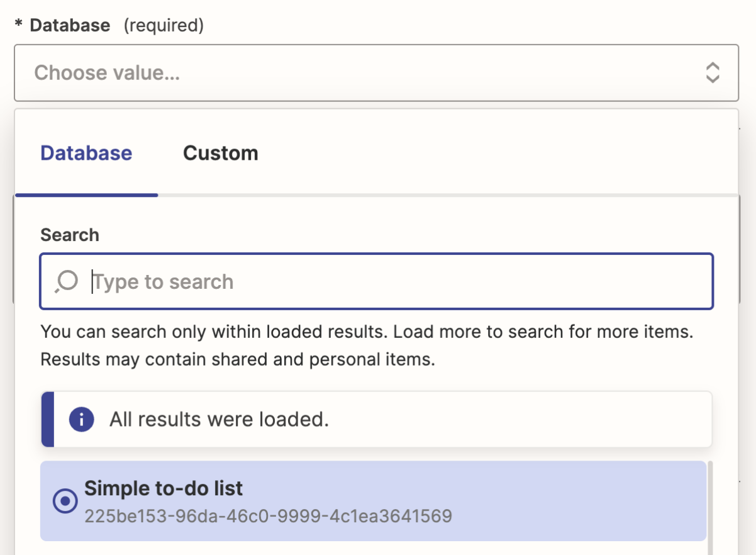Click the up-down chevron on Database field
Viewport: 756px width, 555px height.
(x=712, y=73)
